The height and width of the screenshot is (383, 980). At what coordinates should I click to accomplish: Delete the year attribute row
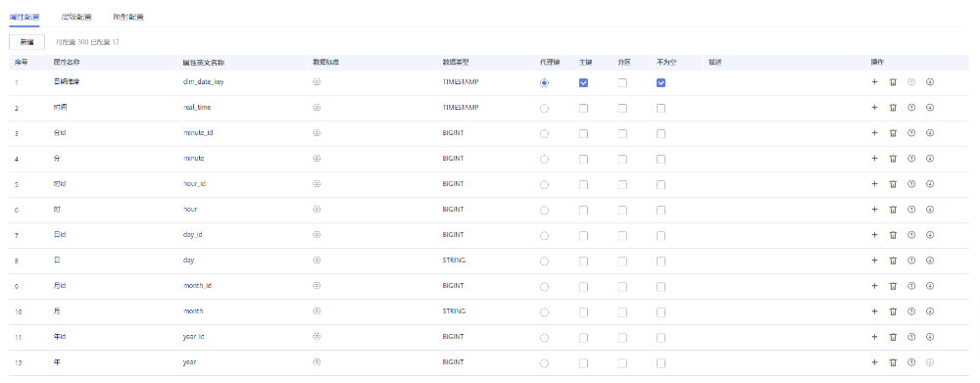coord(893,362)
